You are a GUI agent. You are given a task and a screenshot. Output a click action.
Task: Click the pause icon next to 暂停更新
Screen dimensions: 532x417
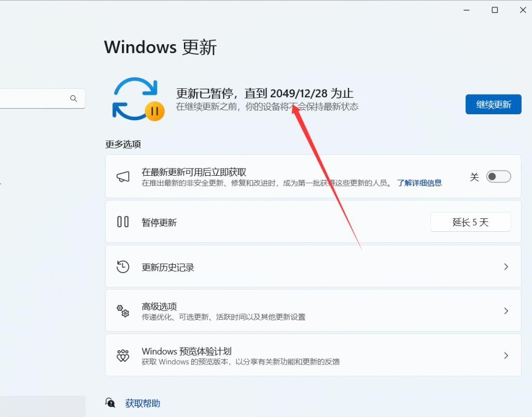pyautogui.click(x=123, y=222)
